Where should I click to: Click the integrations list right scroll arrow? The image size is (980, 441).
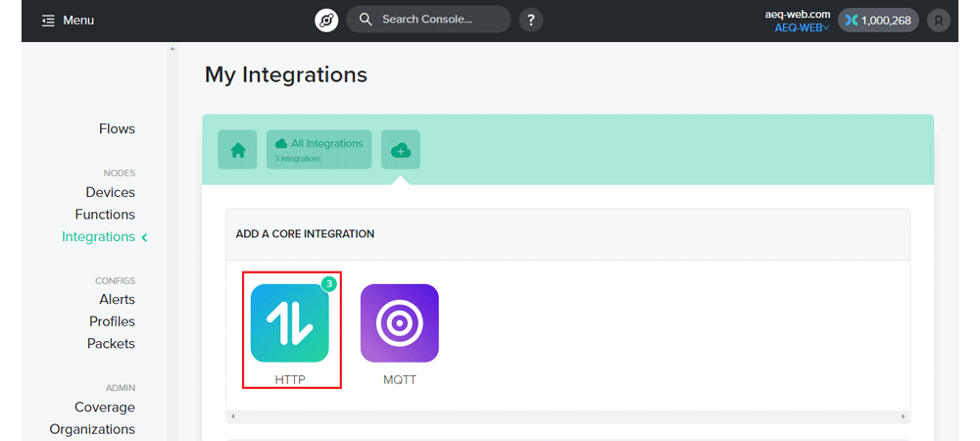[x=904, y=416]
